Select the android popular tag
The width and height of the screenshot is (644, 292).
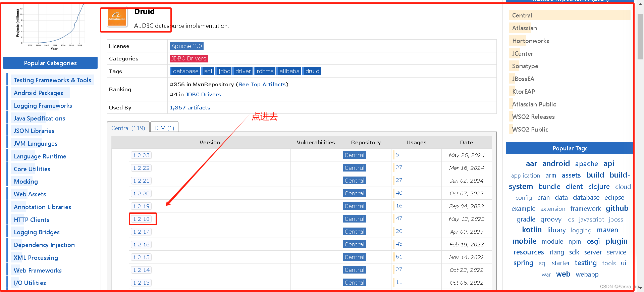(x=556, y=164)
